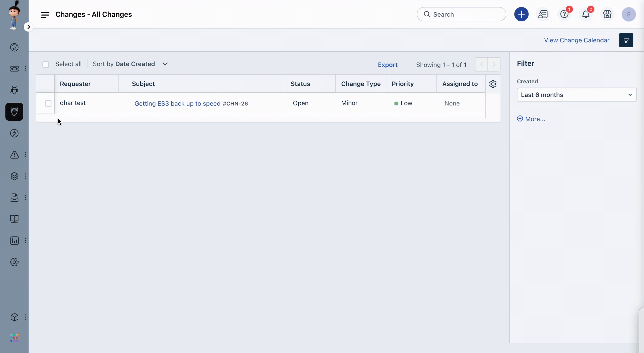Open the Getting ES3 back up to speed link

coord(177,102)
